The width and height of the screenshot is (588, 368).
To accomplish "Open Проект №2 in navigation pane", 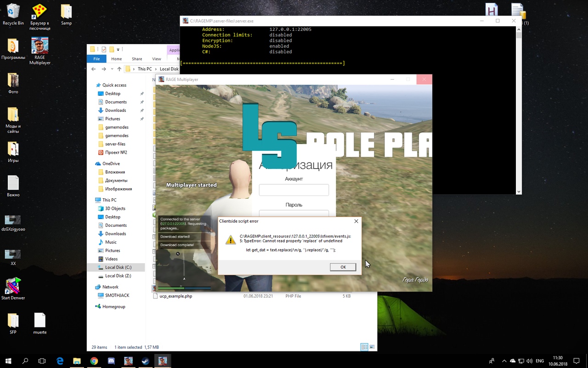I will click(x=116, y=152).
